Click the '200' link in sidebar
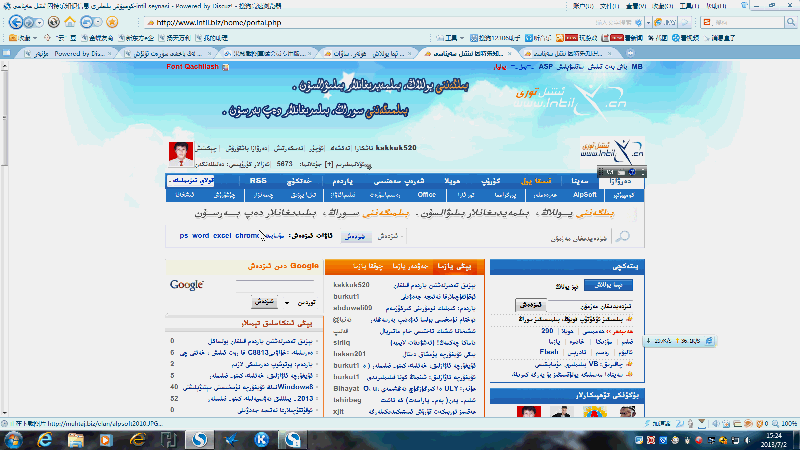The width and height of the screenshot is (800, 450). [x=547, y=331]
